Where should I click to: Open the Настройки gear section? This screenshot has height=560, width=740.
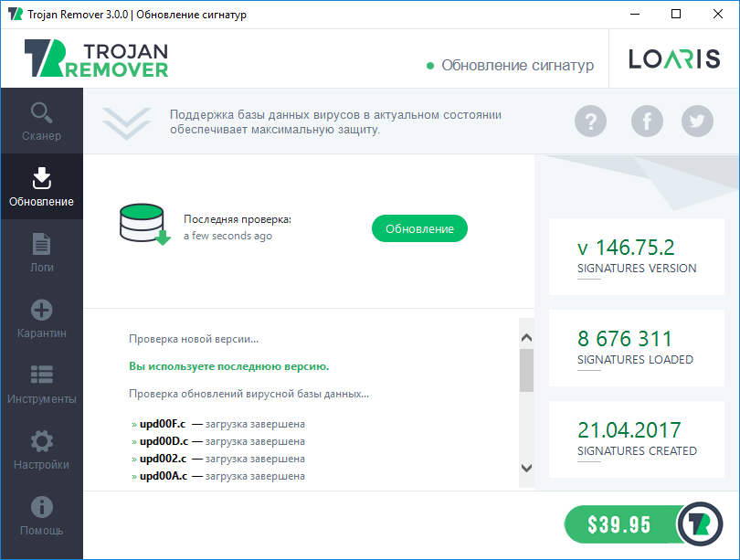41,450
